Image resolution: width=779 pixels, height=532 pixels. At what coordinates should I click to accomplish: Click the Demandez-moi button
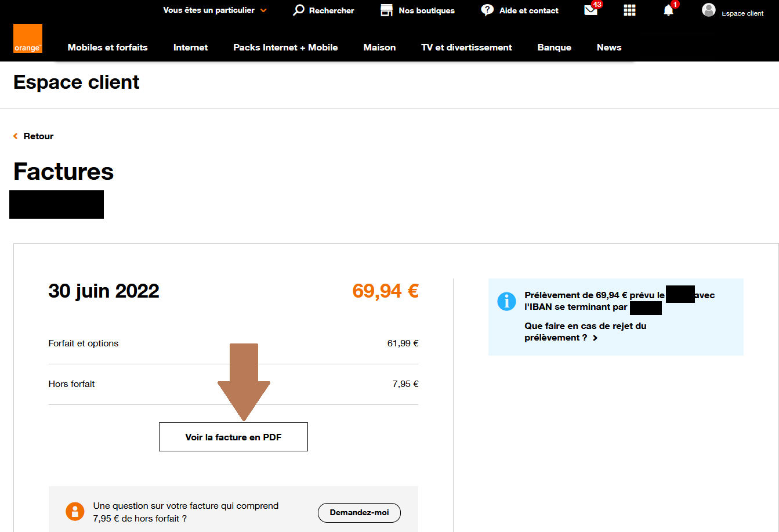tap(359, 513)
